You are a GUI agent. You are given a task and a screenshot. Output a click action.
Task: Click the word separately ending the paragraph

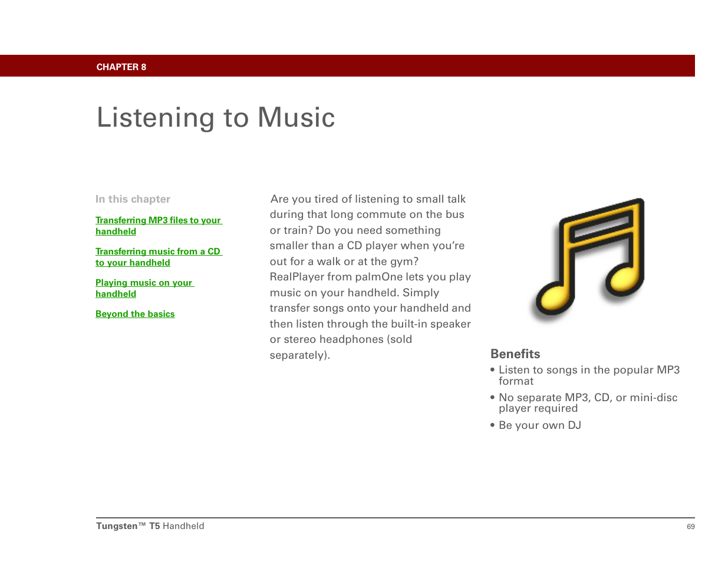(298, 355)
